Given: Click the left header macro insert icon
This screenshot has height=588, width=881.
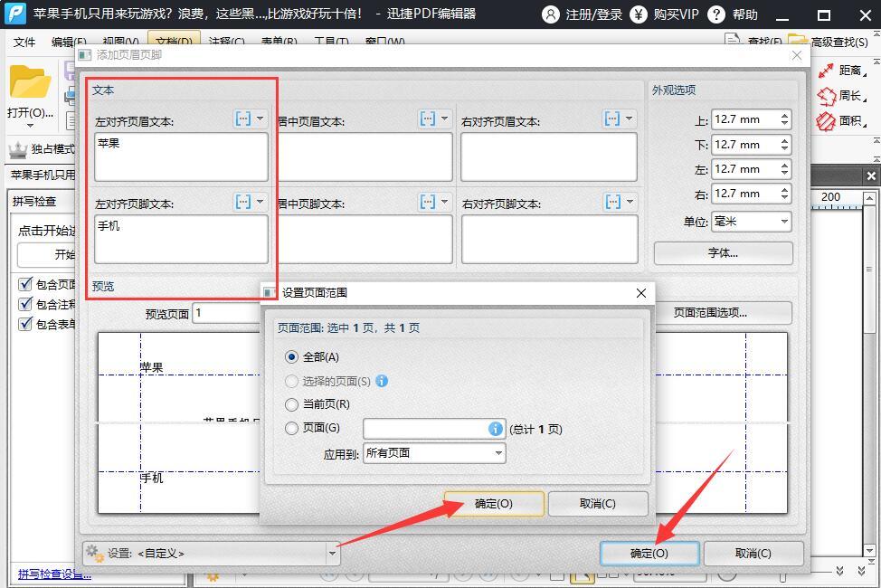Looking at the screenshot, I should coord(242,119).
